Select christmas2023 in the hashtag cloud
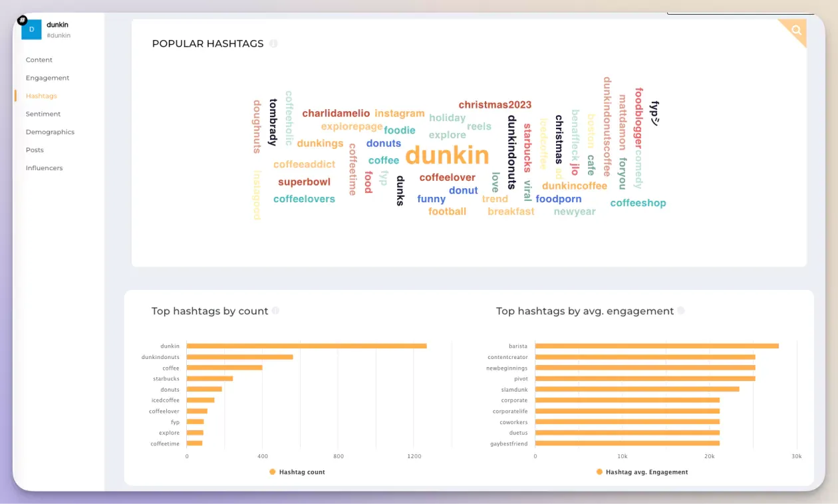838x504 pixels. [495, 104]
